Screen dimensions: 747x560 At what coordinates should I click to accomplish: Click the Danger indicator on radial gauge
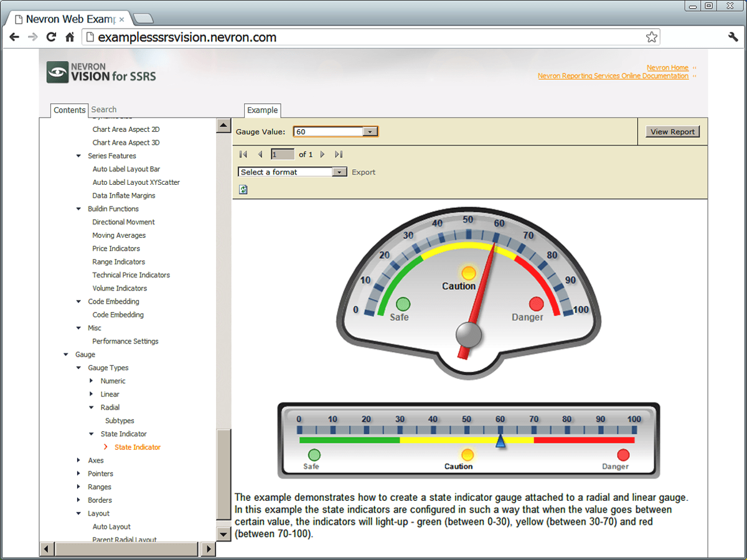[x=536, y=304]
